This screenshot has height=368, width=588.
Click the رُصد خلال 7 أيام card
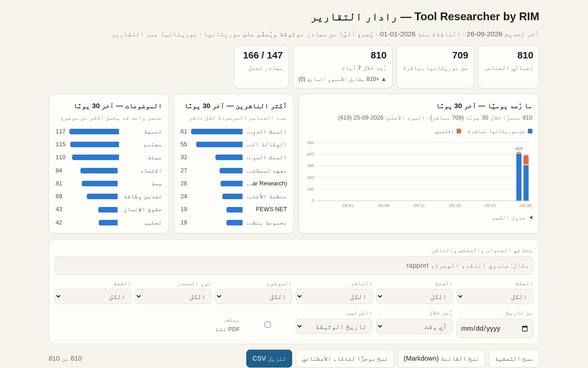343,67
